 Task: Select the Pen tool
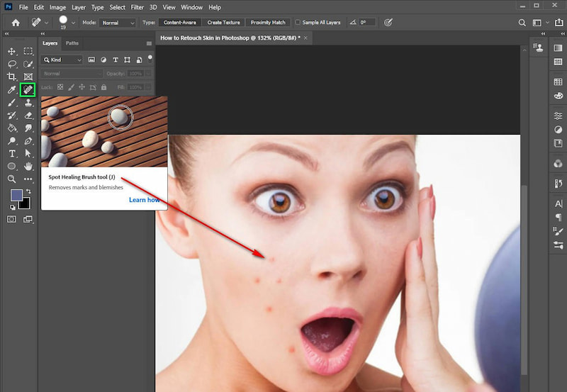(28, 140)
